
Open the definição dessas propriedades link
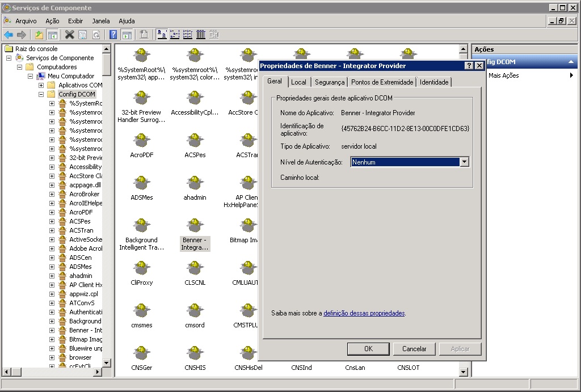[x=364, y=313]
